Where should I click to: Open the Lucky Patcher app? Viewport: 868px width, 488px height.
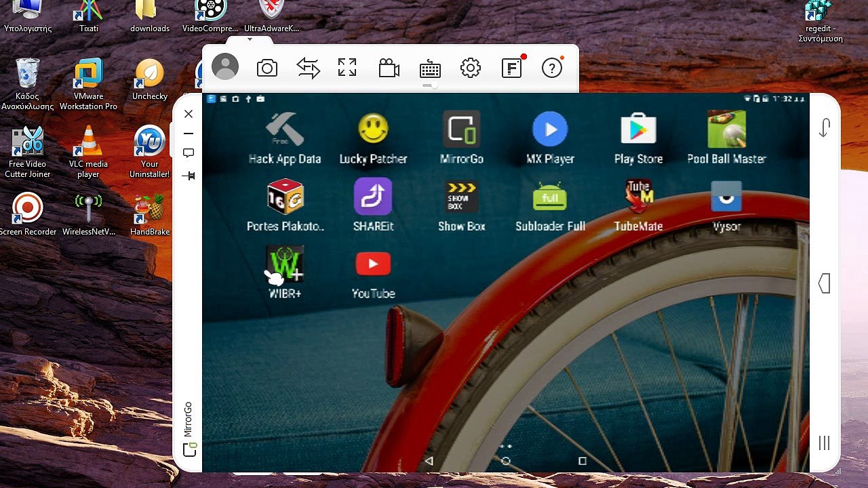(x=373, y=138)
